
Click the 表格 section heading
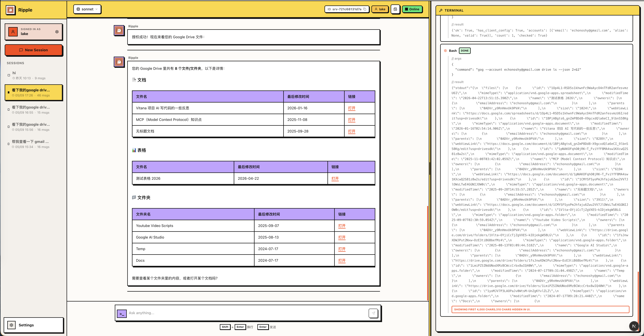pyautogui.click(x=139, y=150)
